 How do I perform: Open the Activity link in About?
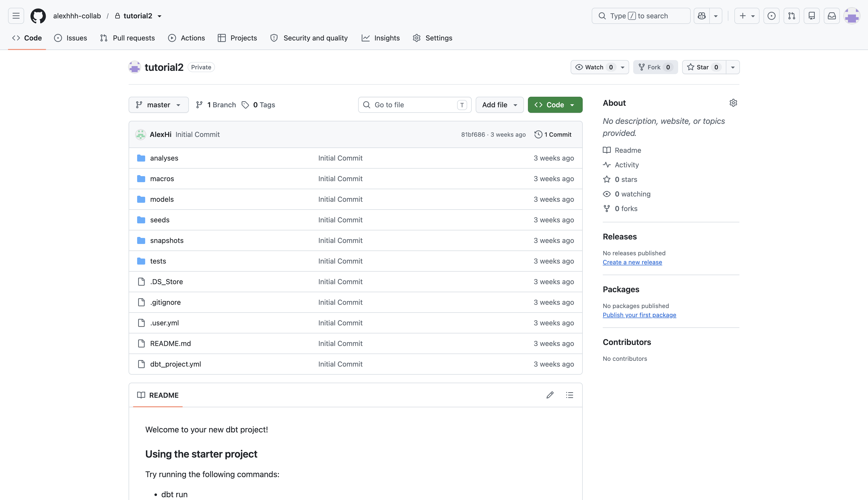[x=621, y=165]
